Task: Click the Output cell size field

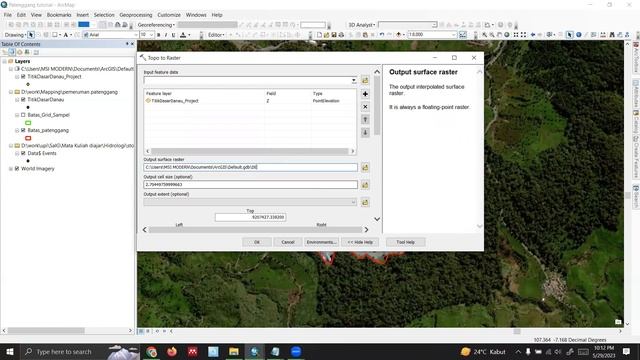Action: click(x=250, y=185)
